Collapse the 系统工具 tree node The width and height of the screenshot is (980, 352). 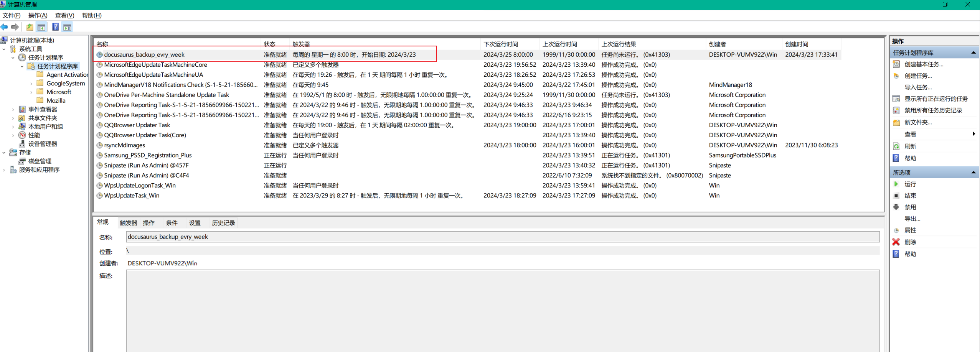point(4,49)
